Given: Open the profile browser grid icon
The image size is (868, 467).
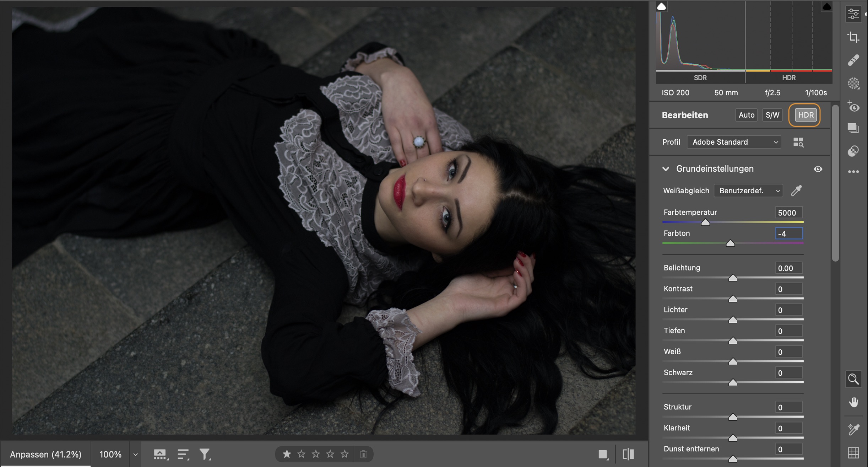Looking at the screenshot, I should pyautogui.click(x=798, y=142).
